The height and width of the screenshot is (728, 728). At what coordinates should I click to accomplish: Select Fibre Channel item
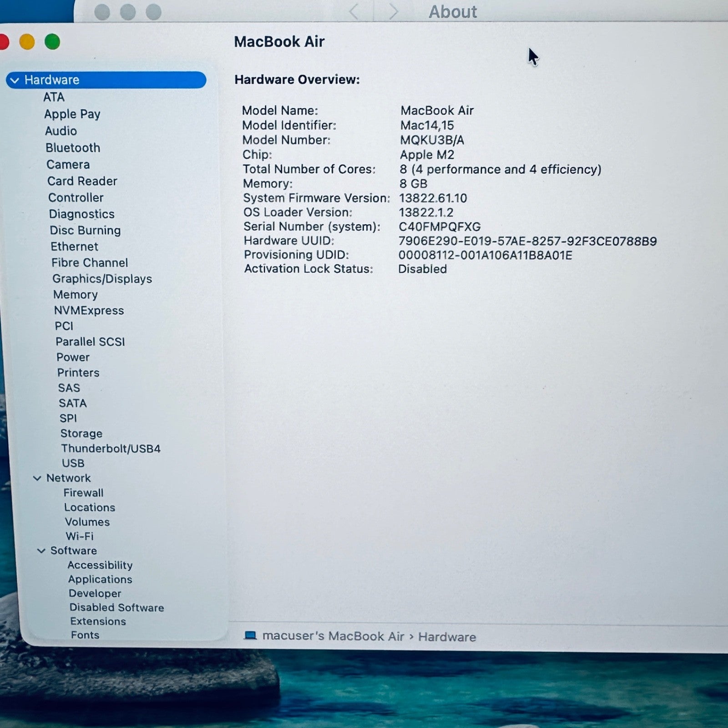point(90,263)
